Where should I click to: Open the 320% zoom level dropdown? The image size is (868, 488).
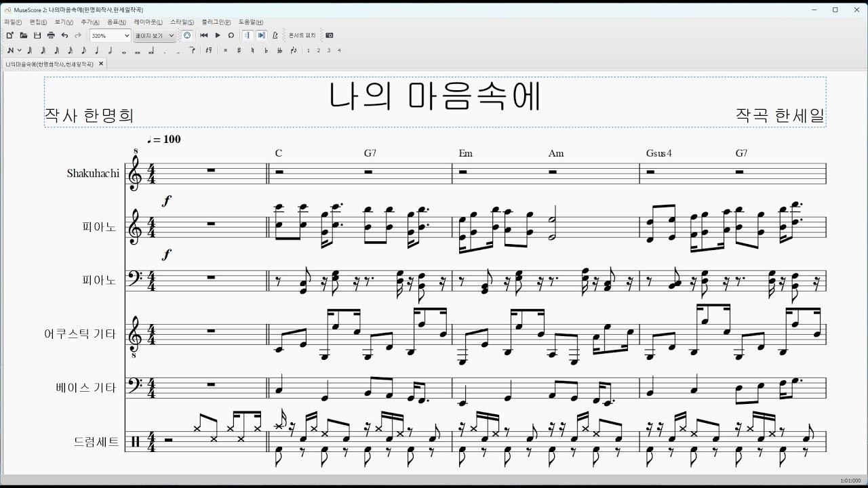tap(110, 35)
